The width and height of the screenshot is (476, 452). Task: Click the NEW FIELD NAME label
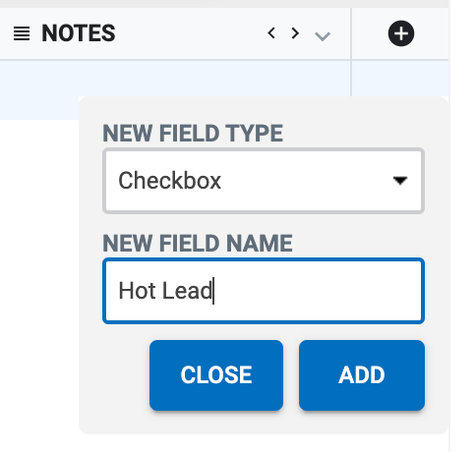(x=198, y=244)
